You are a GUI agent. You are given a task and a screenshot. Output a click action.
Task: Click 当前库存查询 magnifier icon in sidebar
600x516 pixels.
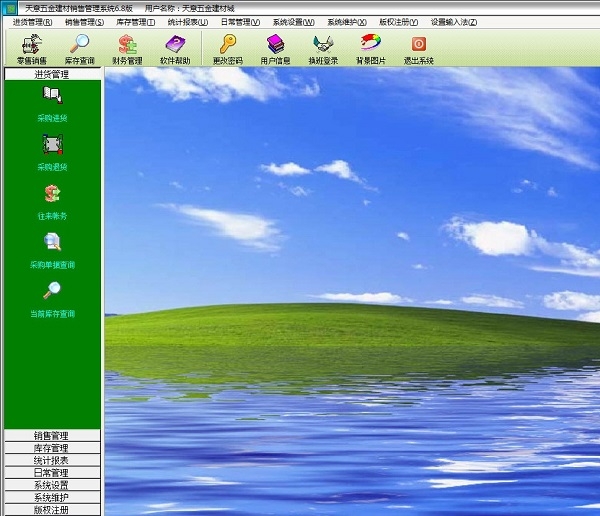[x=52, y=290]
